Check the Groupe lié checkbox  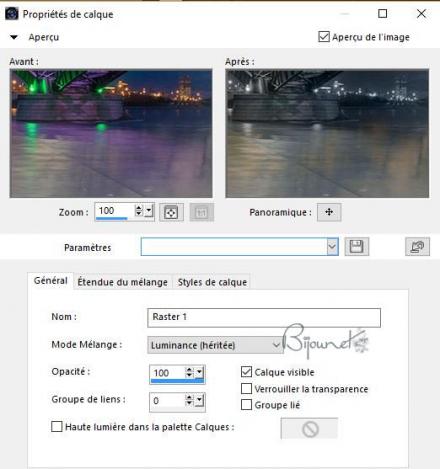point(246,405)
